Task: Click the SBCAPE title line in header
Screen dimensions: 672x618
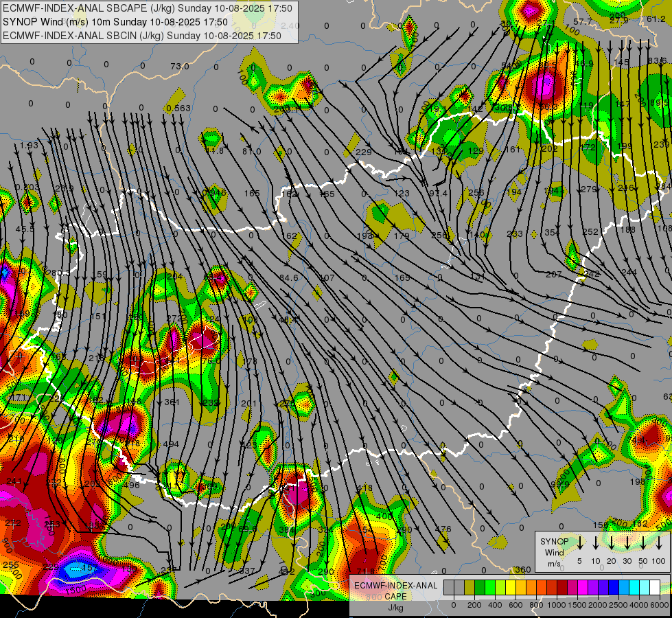Action: pos(148,8)
